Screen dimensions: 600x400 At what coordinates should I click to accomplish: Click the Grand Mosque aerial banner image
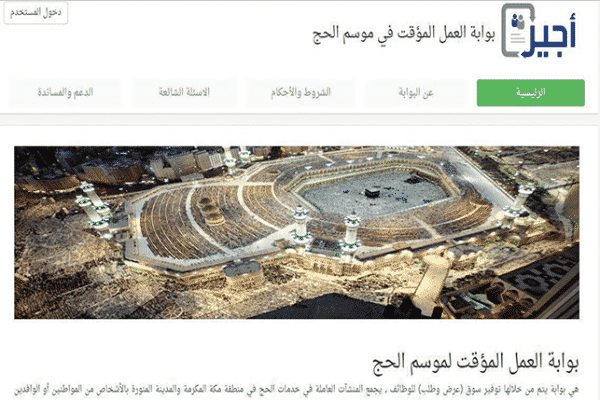pyautogui.click(x=297, y=232)
